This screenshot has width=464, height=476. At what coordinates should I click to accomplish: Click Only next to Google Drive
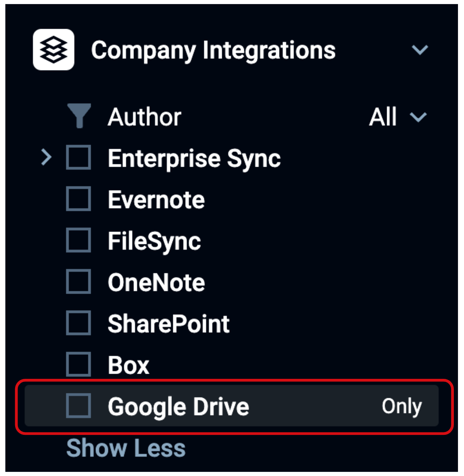[402, 407]
